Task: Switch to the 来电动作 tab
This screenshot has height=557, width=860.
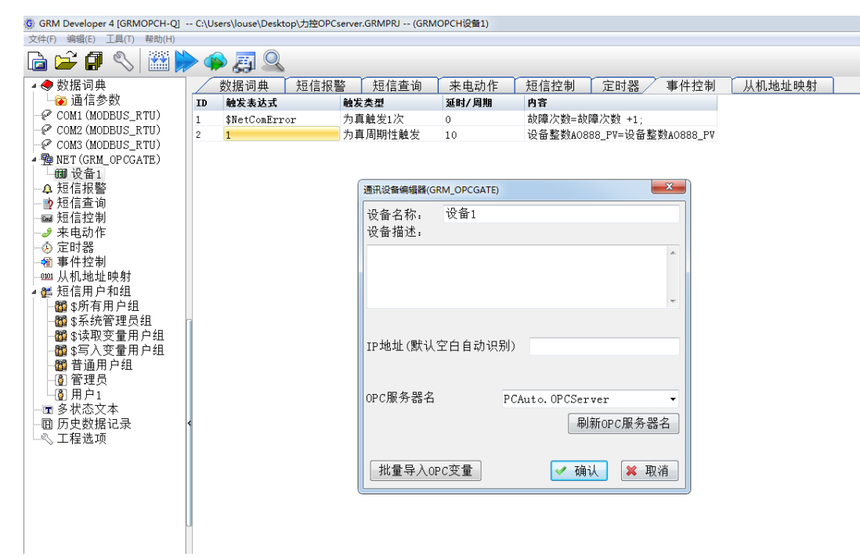Action: (473, 86)
